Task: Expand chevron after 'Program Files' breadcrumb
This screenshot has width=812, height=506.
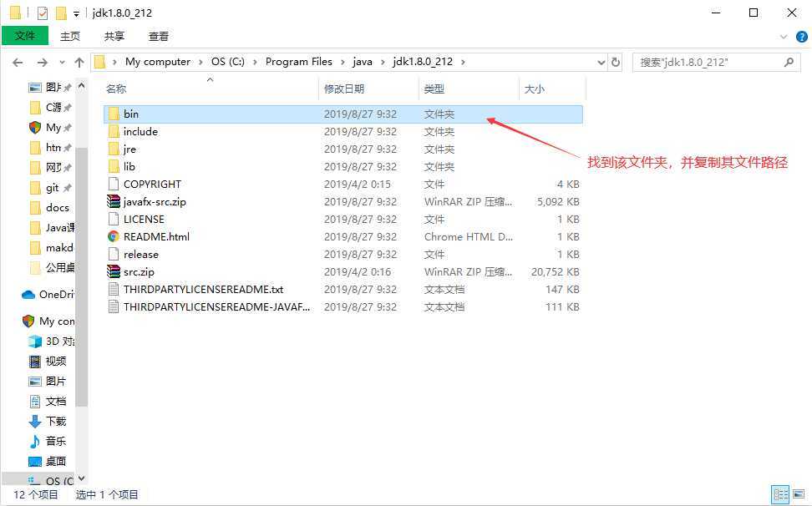Action: tap(343, 62)
